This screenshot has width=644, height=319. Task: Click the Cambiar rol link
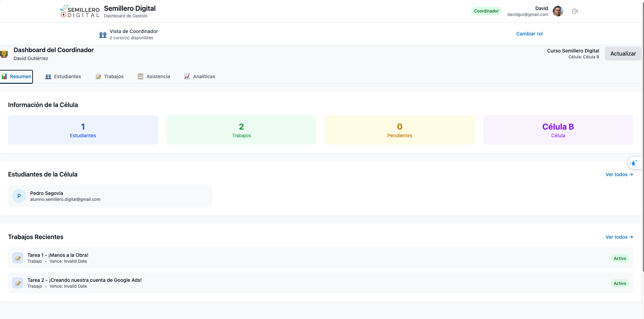tap(529, 34)
